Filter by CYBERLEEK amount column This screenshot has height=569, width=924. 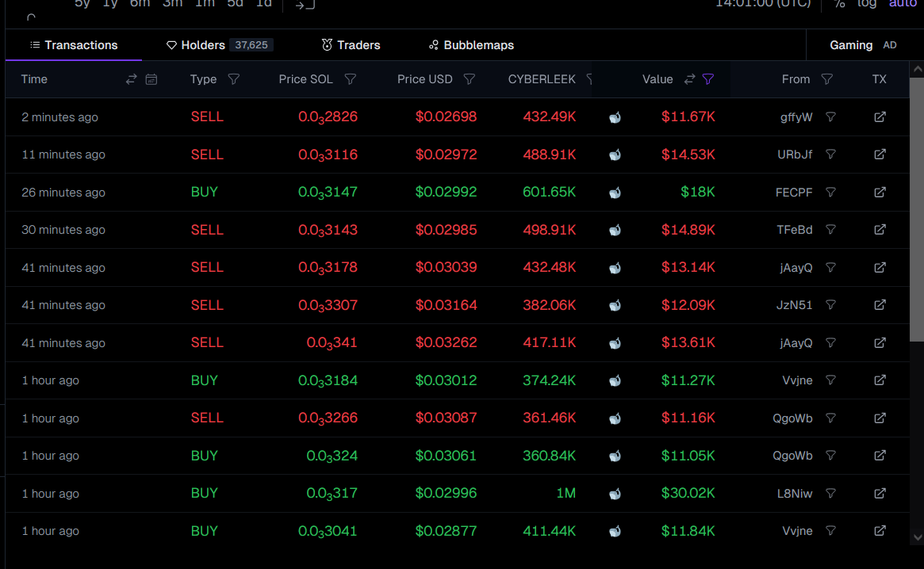[x=589, y=79]
